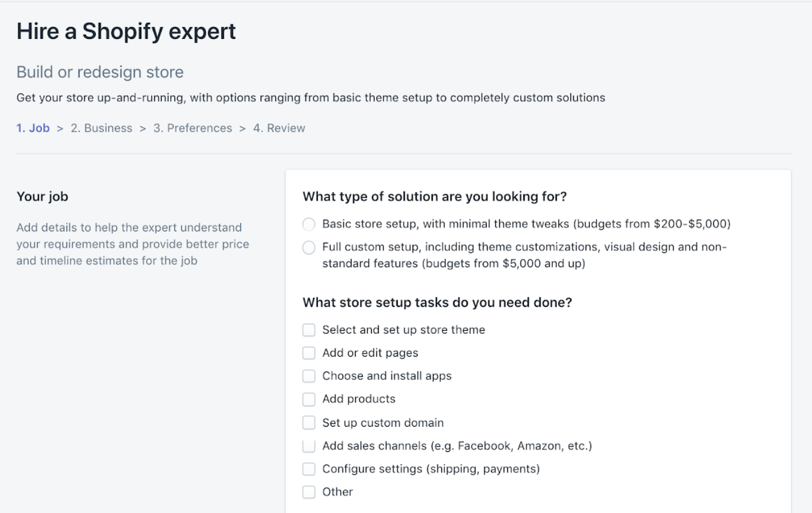Choose the Full custom setup radio option
Image resolution: width=812 pixels, height=513 pixels.
pyautogui.click(x=308, y=248)
